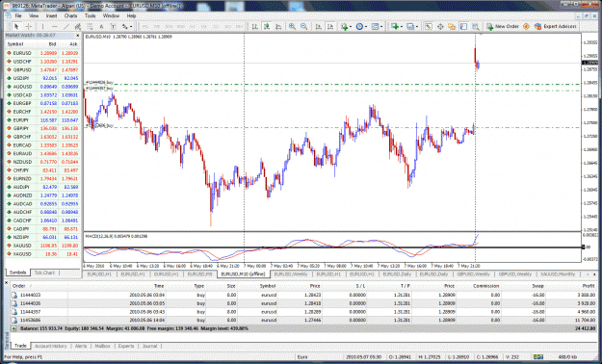
Task: Select order 11453686 row
Action: 303,320
